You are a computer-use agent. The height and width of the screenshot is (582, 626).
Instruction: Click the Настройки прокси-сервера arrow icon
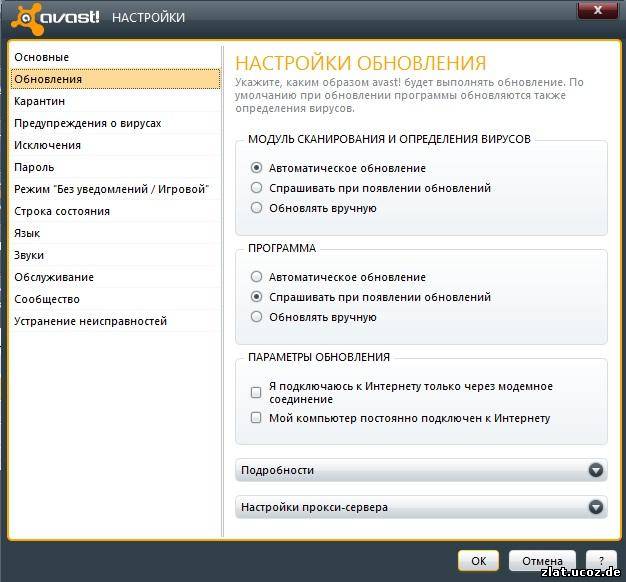coord(596,507)
